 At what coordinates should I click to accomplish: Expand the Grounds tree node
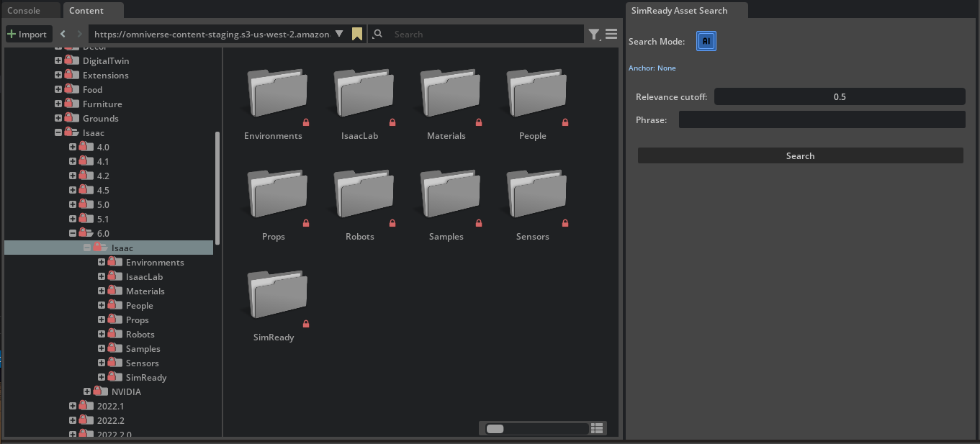(x=58, y=118)
